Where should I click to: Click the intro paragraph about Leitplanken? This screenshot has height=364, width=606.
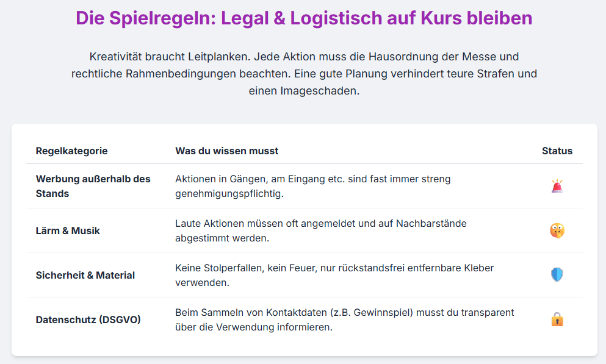point(303,74)
